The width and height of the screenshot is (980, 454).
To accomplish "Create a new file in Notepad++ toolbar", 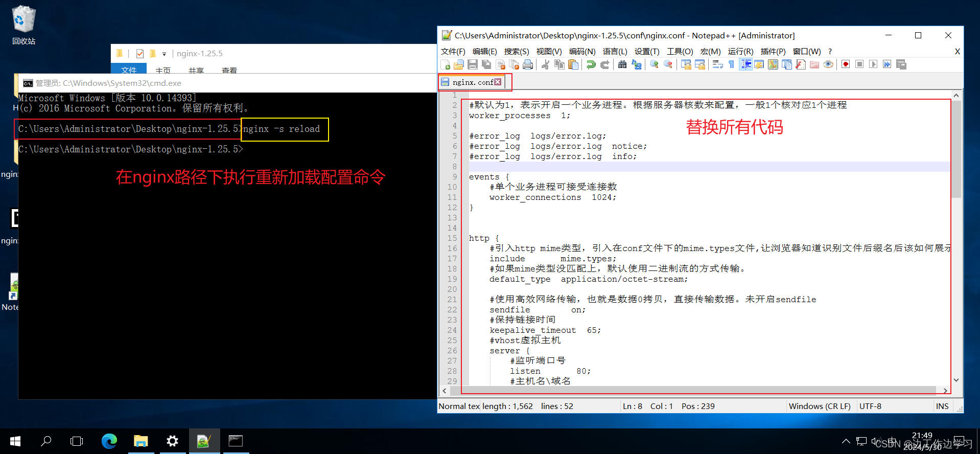I will (x=445, y=64).
